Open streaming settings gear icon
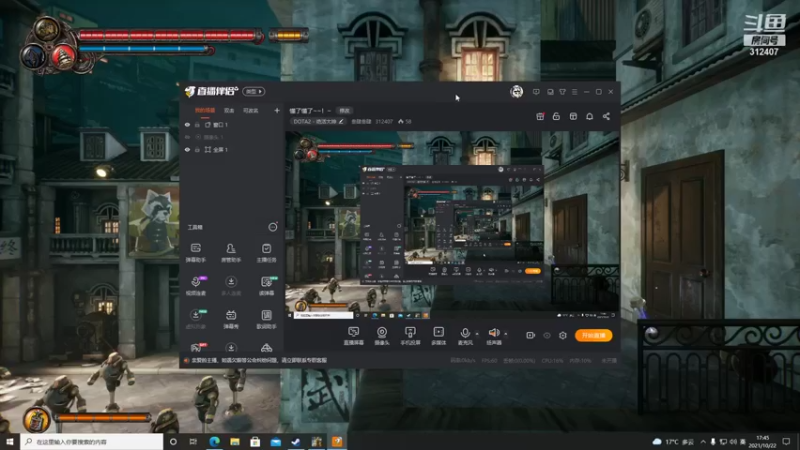 [x=563, y=335]
